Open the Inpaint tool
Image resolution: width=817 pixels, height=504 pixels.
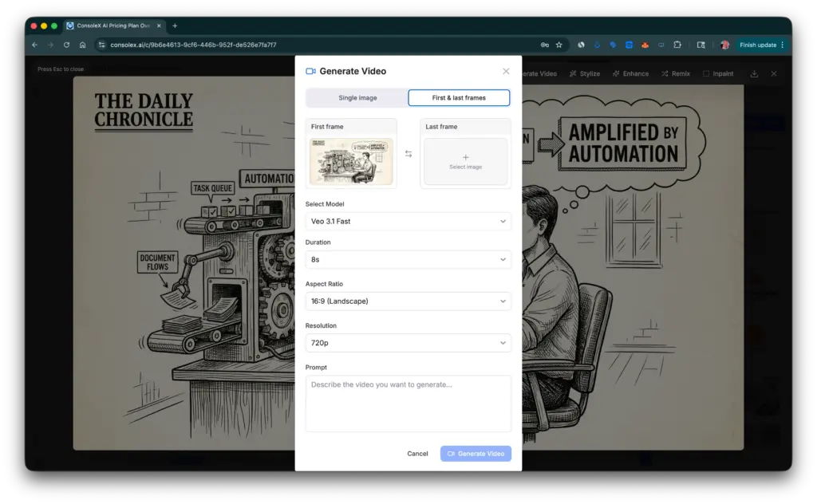[718, 73]
